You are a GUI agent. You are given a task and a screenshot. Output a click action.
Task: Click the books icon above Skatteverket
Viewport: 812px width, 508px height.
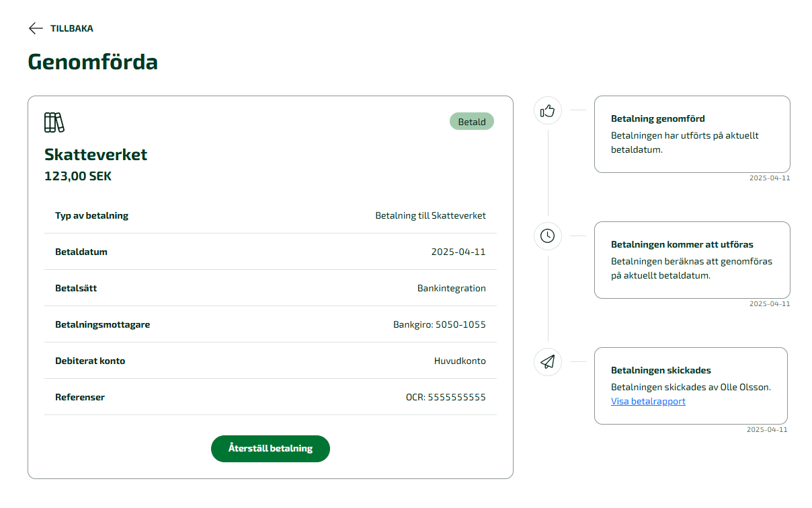point(54,122)
